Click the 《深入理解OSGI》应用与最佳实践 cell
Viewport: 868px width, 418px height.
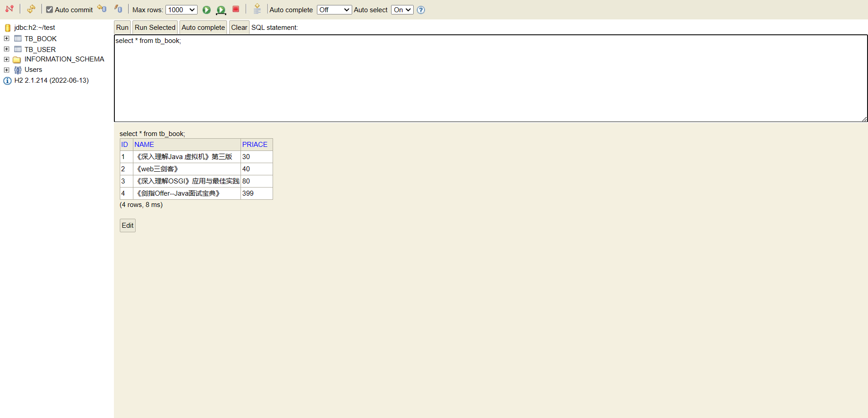coord(187,181)
